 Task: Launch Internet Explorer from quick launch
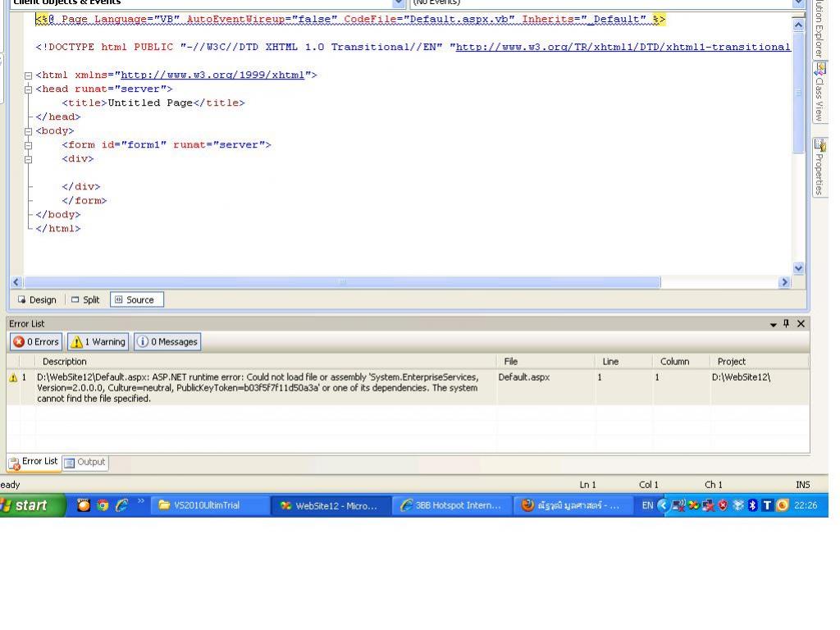tap(121, 505)
